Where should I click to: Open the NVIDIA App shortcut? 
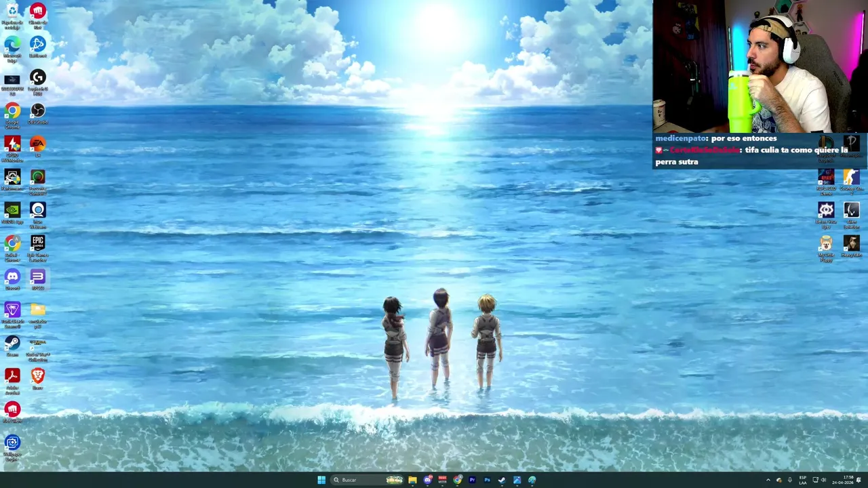12,213
